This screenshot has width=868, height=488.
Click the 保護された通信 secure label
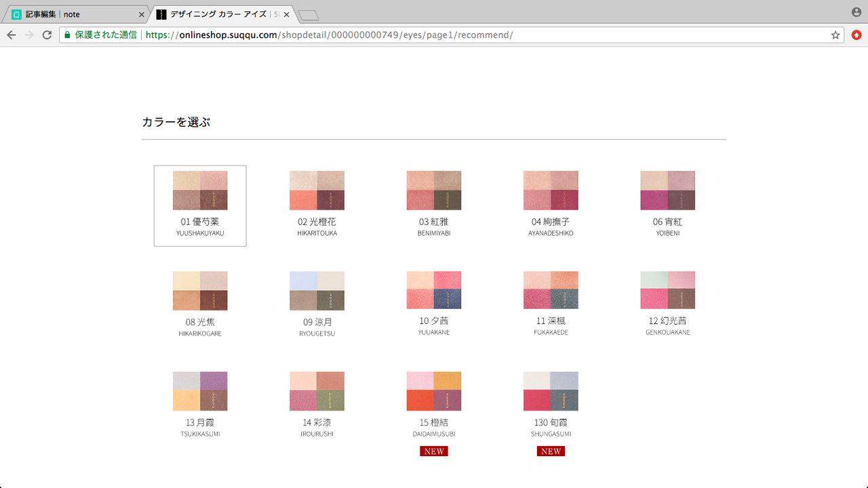coord(106,35)
